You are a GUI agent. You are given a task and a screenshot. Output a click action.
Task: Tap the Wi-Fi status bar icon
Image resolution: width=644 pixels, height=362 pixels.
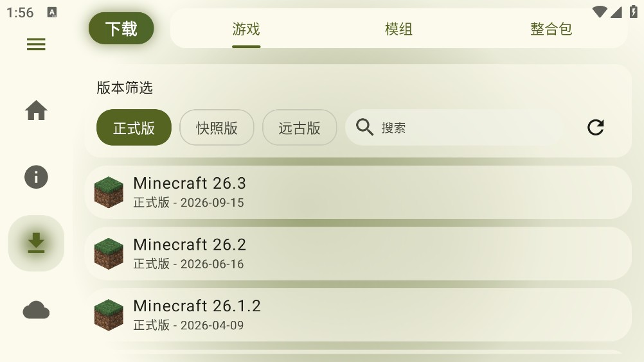[600, 12]
